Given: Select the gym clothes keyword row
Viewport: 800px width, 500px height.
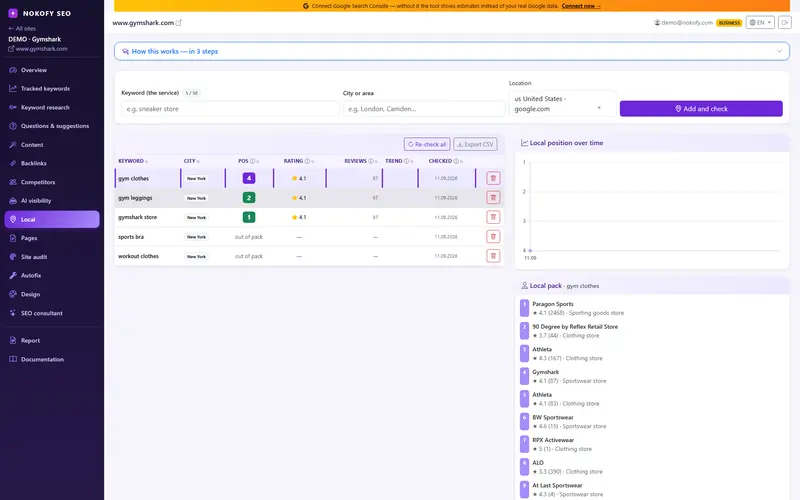Looking at the screenshot, I should 309,178.
